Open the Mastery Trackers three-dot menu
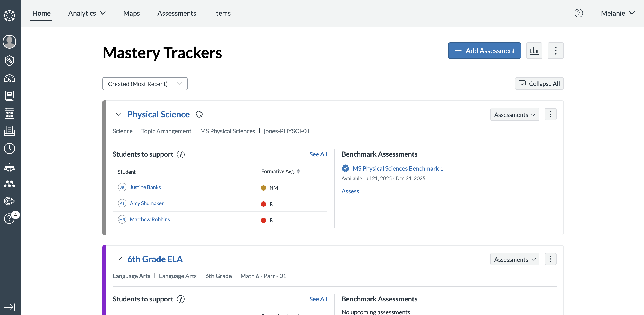Screen dimensions: 644x315 coord(555,51)
